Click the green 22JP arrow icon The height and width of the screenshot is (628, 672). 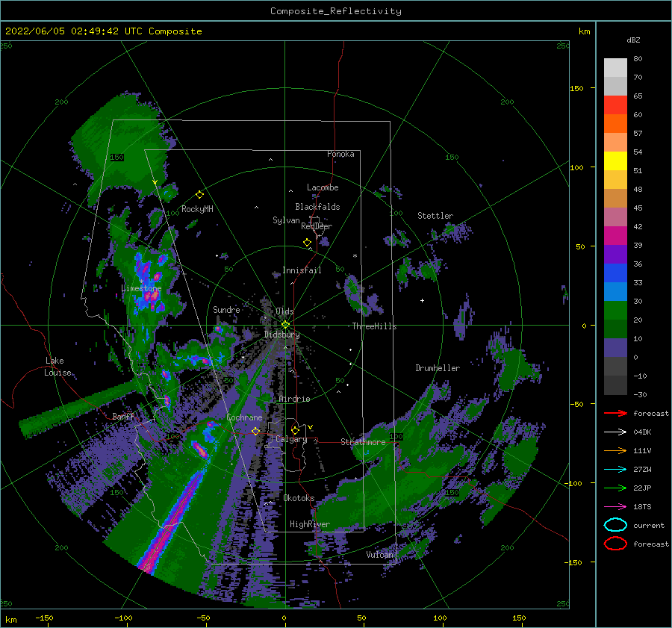click(x=615, y=488)
